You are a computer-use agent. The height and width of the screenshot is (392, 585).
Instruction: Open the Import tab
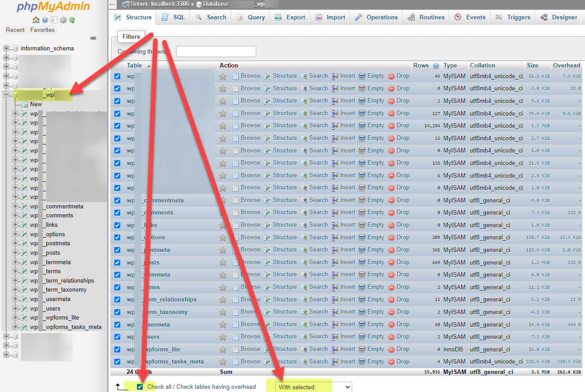coord(330,17)
